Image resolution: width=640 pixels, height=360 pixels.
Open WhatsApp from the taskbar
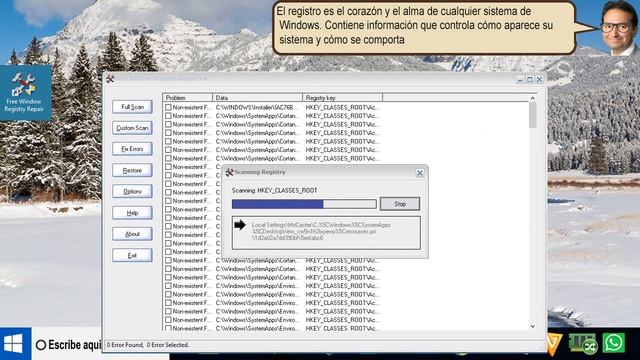pos(614,342)
